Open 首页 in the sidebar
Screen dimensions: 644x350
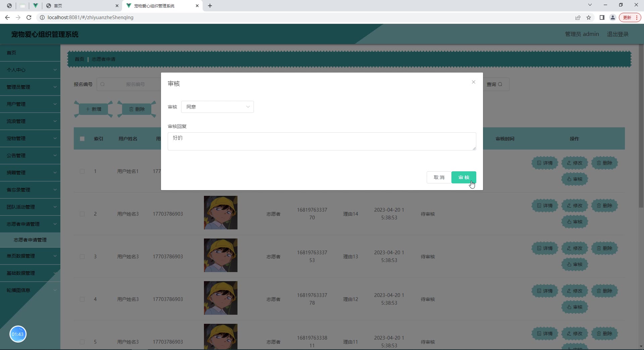(30, 53)
